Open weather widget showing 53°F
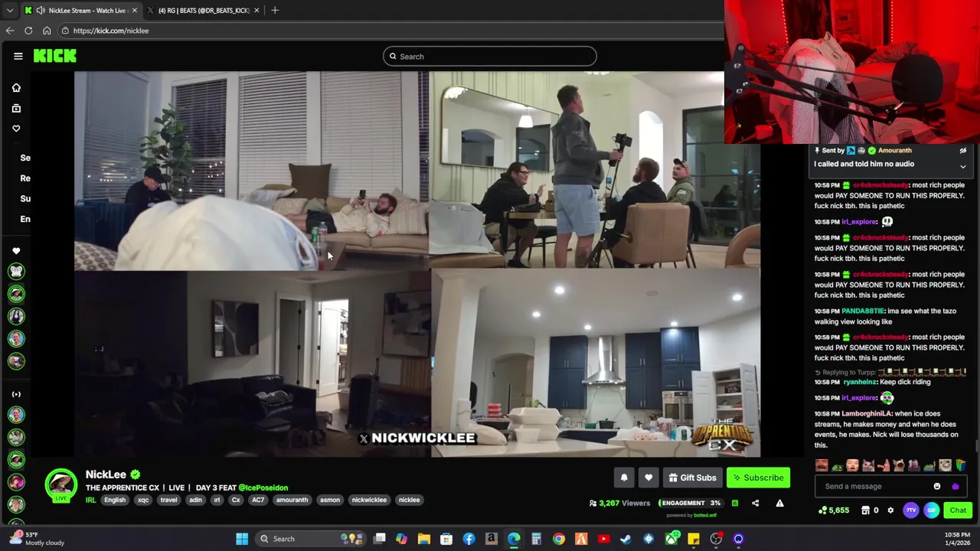Image resolution: width=980 pixels, height=551 pixels. (38, 539)
